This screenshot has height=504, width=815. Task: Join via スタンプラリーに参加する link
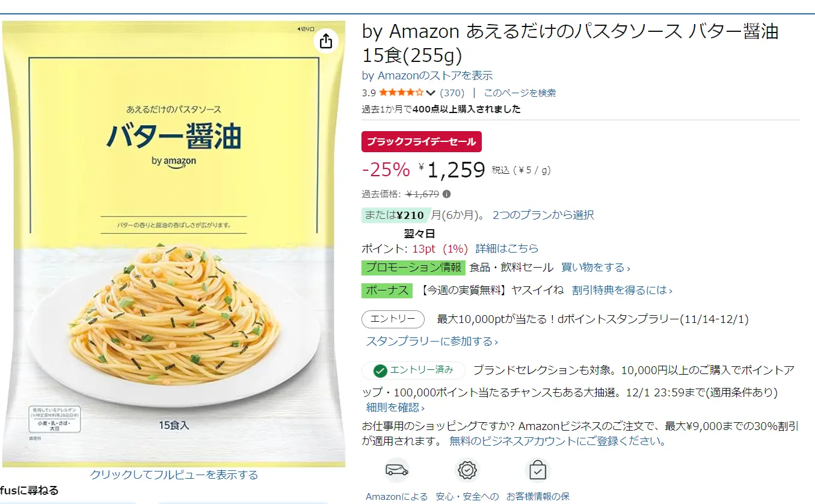(x=432, y=342)
